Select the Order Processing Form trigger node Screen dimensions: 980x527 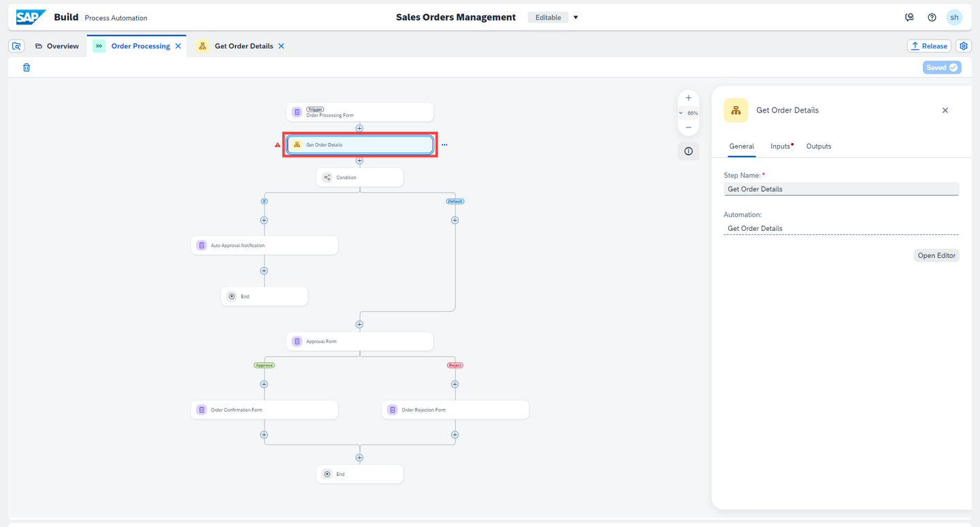click(x=360, y=112)
